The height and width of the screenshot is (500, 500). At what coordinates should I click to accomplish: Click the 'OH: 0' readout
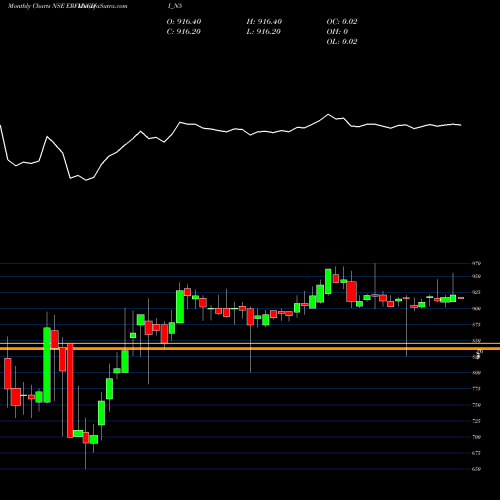(x=337, y=32)
